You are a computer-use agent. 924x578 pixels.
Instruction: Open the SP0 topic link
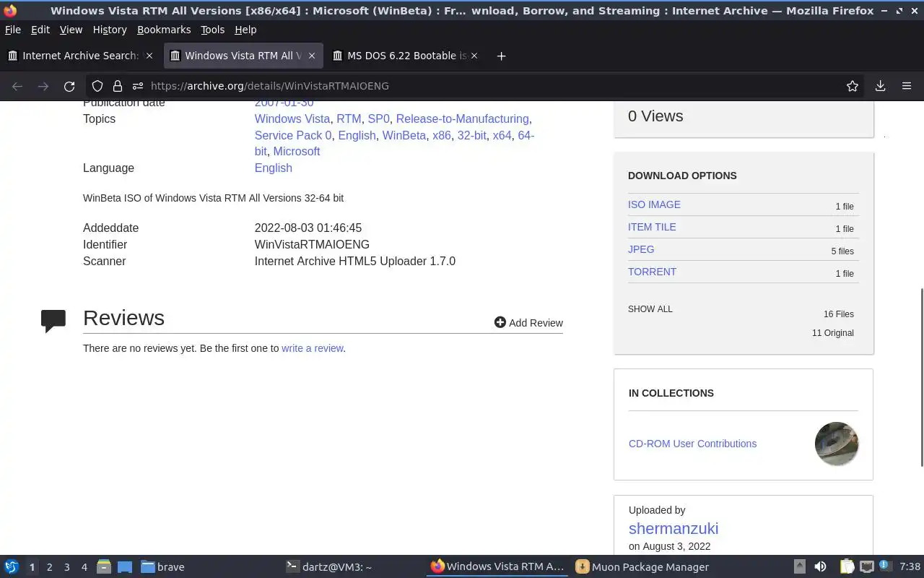click(x=378, y=118)
